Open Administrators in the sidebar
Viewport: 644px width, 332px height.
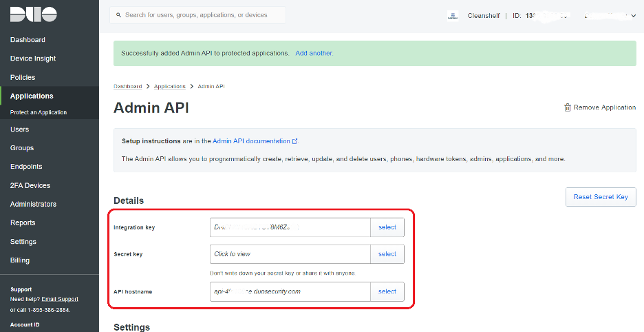33,204
